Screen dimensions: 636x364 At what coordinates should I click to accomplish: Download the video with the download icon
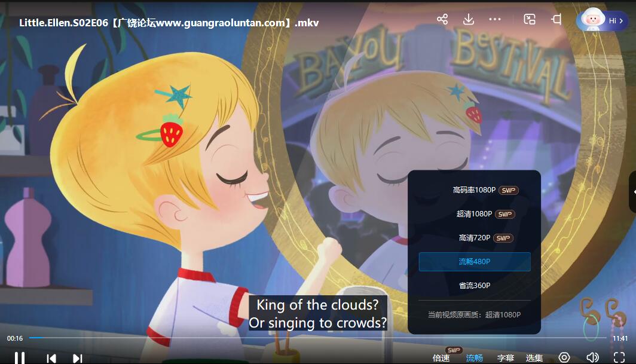469,19
